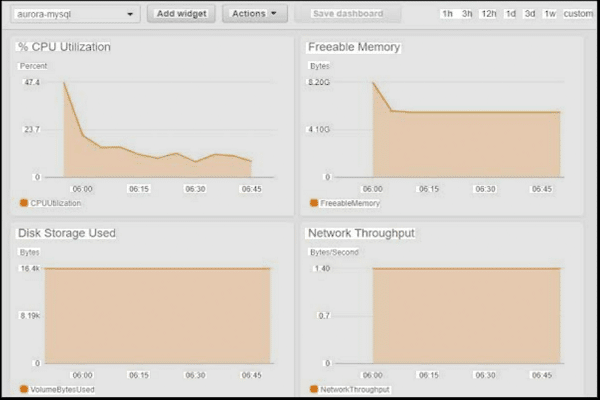
Task: Click the Freeable Memory chart plot area
Action: tap(448, 129)
